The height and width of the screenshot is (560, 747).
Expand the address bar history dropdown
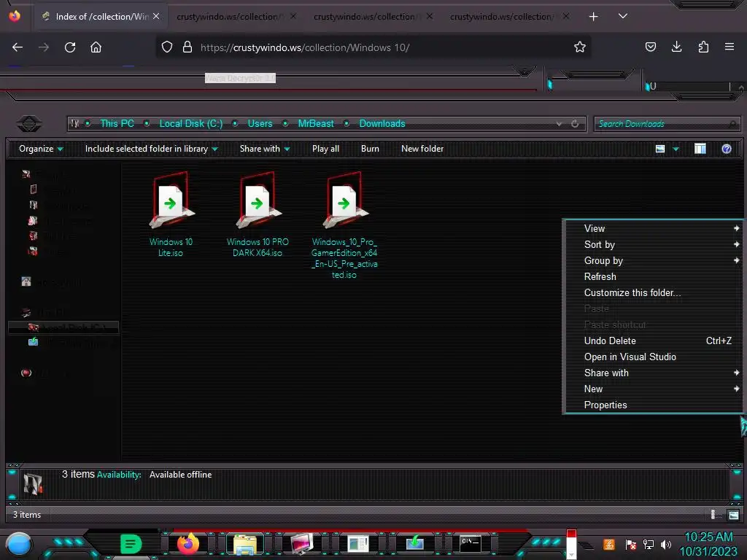click(x=559, y=124)
